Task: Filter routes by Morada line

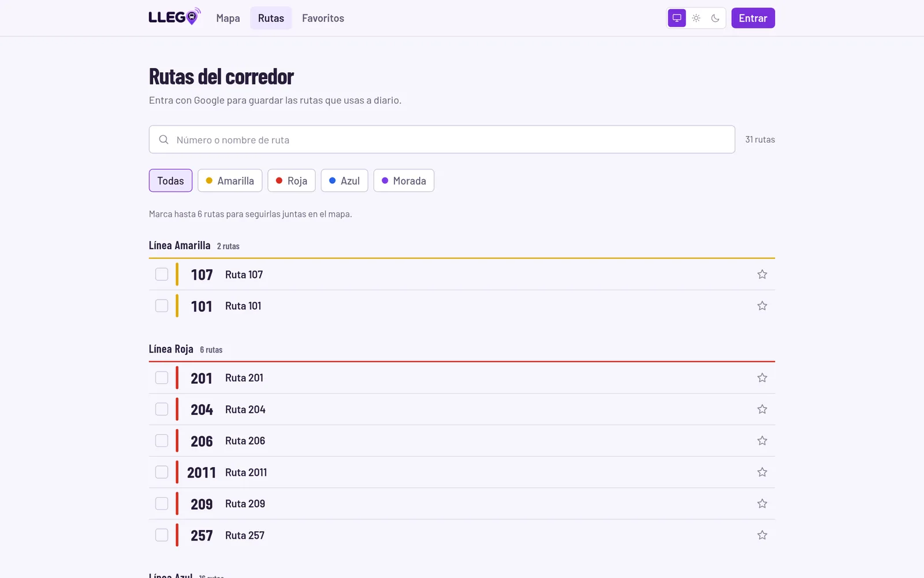Action: click(404, 181)
